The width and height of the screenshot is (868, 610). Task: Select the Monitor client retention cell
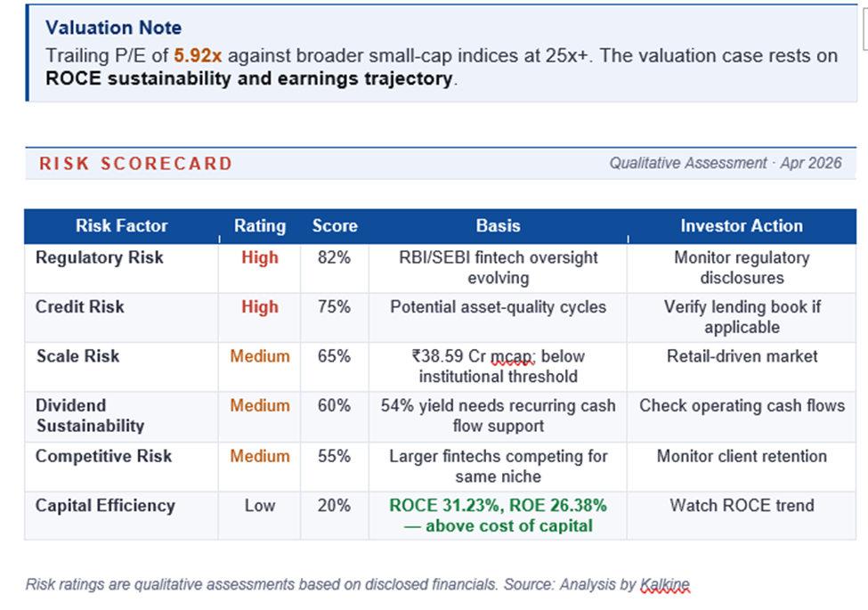(x=741, y=456)
